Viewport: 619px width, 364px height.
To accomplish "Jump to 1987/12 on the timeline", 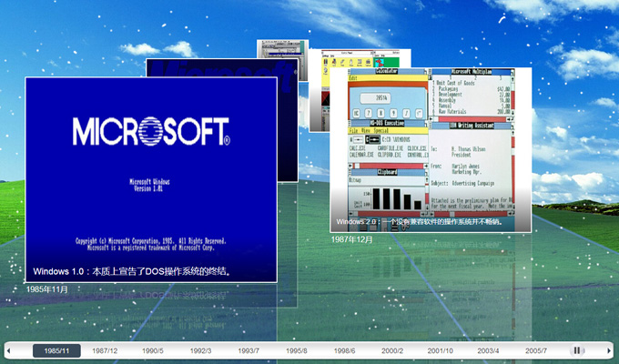I will click(105, 350).
